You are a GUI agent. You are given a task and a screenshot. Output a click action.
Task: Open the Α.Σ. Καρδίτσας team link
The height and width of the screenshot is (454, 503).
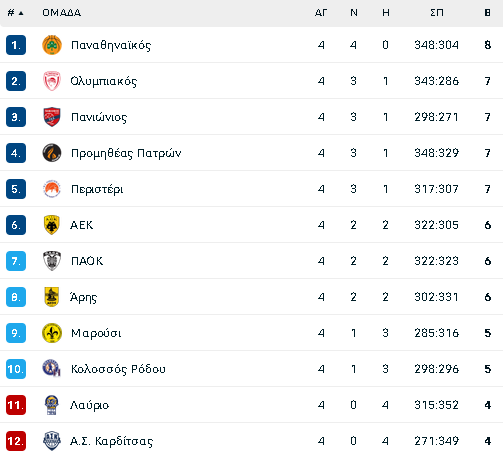(x=111, y=441)
